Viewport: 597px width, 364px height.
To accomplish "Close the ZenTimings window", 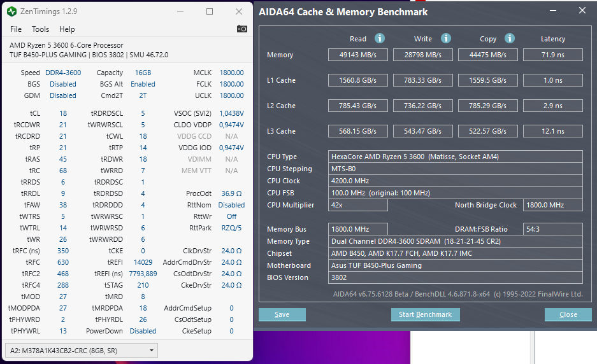I will tap(239, 11).
